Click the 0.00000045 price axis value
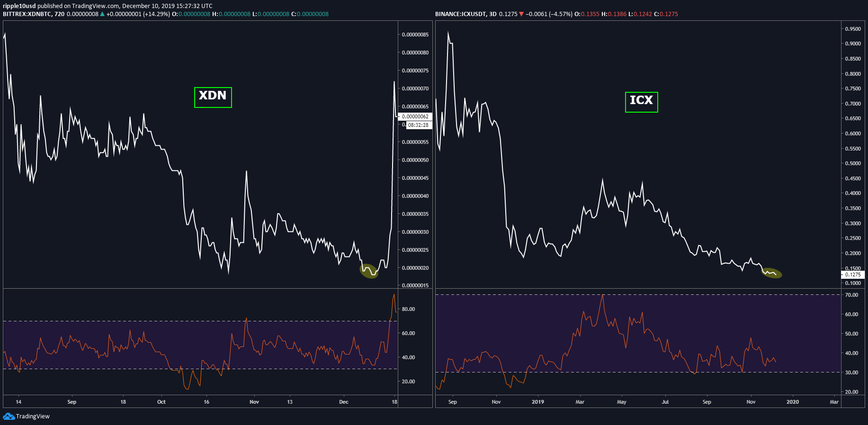868x425 pixels. click(x=415, y=178)
